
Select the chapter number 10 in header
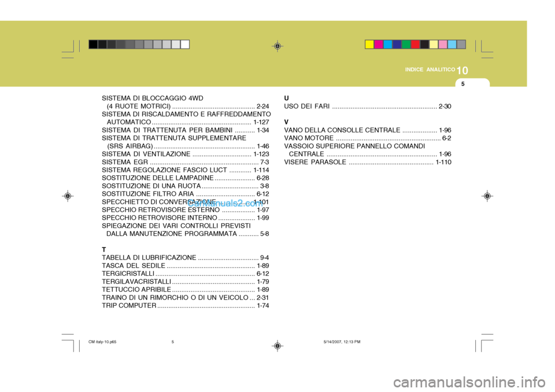click(462, 71)
